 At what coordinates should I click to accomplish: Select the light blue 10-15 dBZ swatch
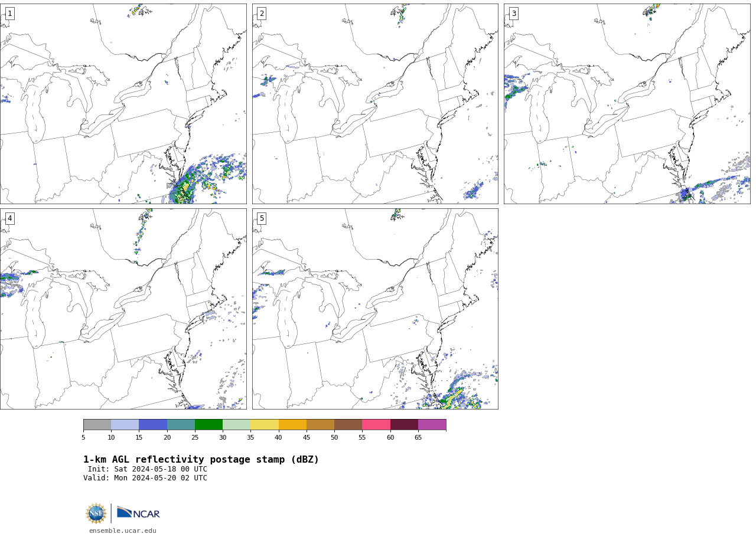click(x=125, y=425)
